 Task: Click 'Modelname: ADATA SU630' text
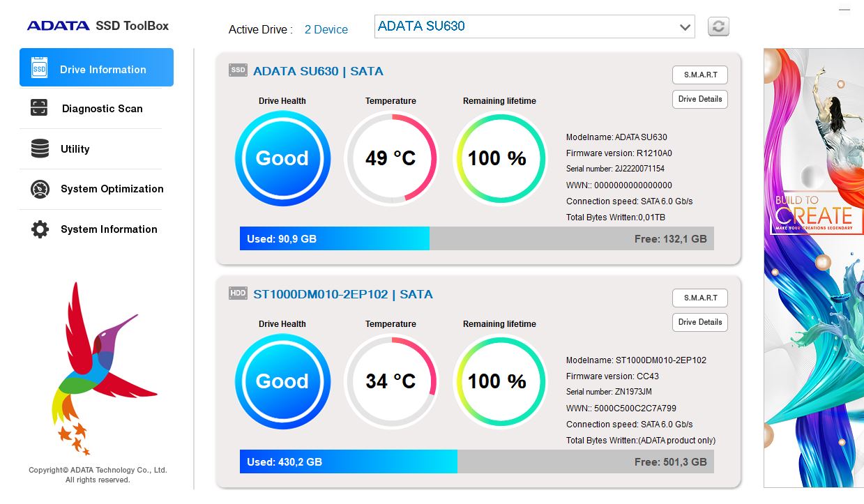616,137
